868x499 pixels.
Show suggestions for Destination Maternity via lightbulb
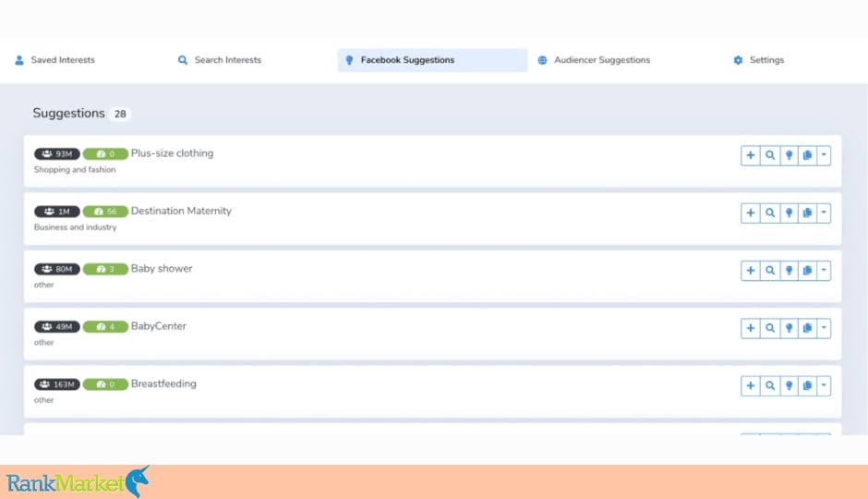[x=789, y=213]
